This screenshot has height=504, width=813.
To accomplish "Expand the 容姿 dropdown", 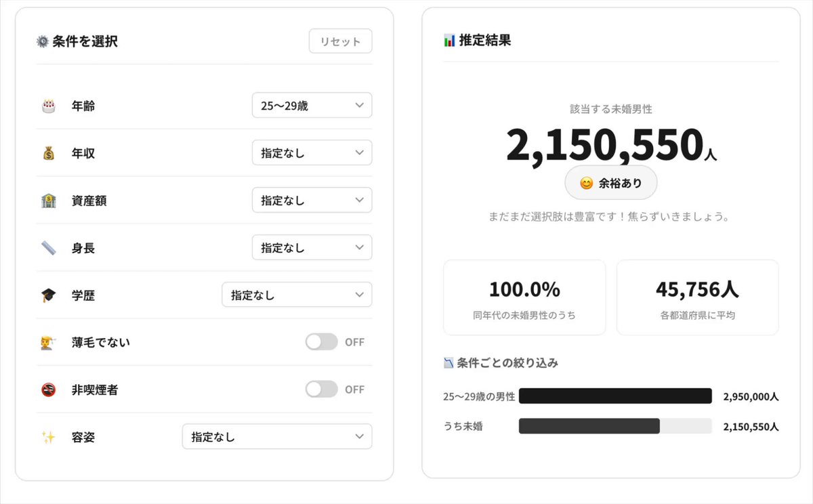I will pyautogui.click(x=277, y=436).
